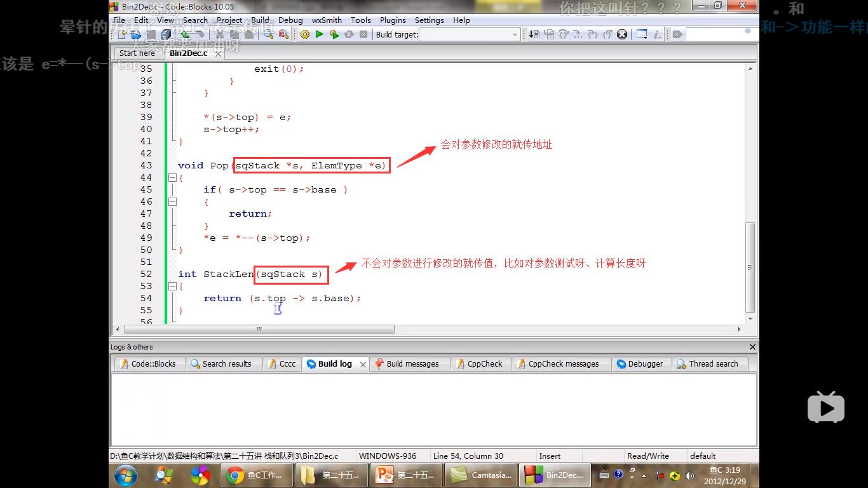
Task: Click the editor horizontal scrollbar thumb
Action: 259,329
